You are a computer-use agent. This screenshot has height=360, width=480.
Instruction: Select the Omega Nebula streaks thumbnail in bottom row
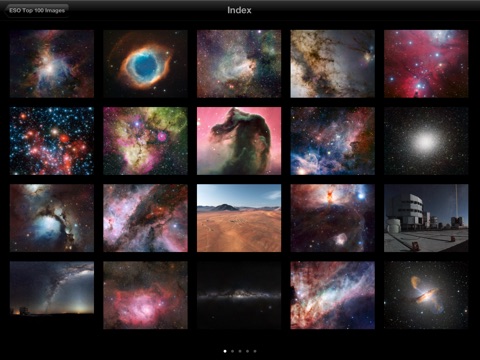pyautogui.click(x=332, y=295)
